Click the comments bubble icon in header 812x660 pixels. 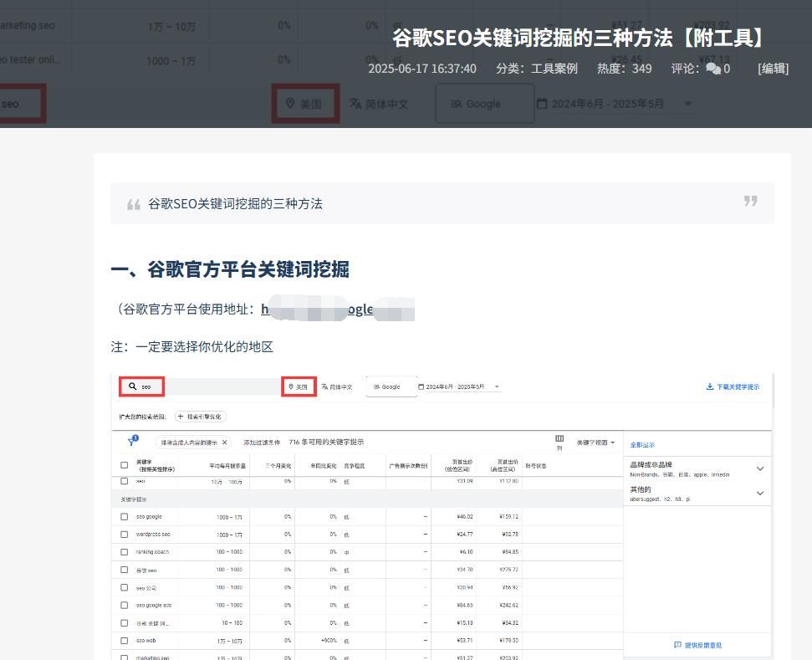pos(713,69)
